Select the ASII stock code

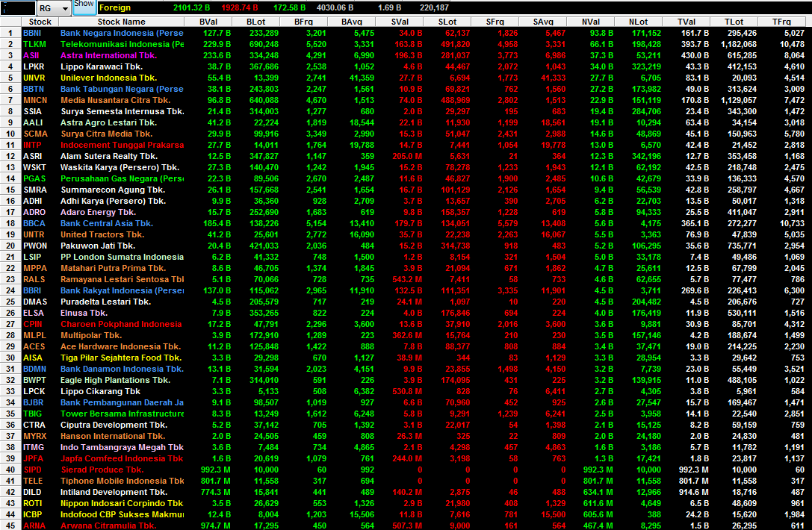coord(31,55)
